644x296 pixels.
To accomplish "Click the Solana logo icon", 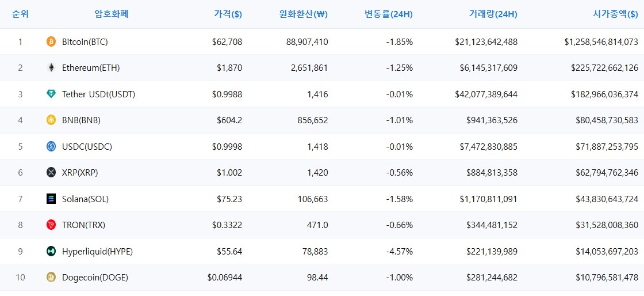I will (51, 199).
